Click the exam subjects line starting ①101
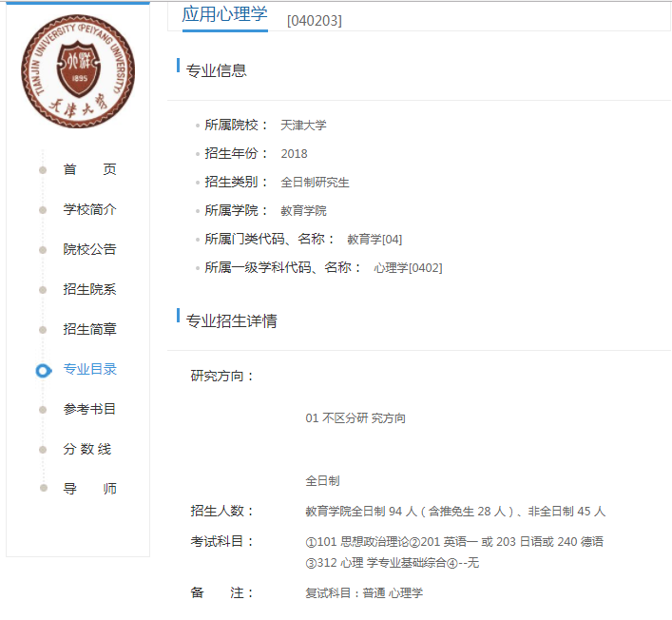 tap(454, 541)
